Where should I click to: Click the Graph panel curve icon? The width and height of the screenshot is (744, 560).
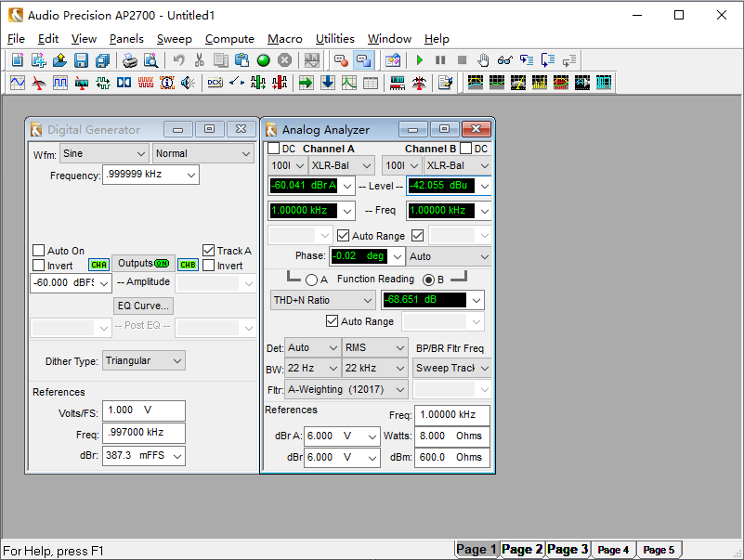pyautogui.click(x=348, y=83)
